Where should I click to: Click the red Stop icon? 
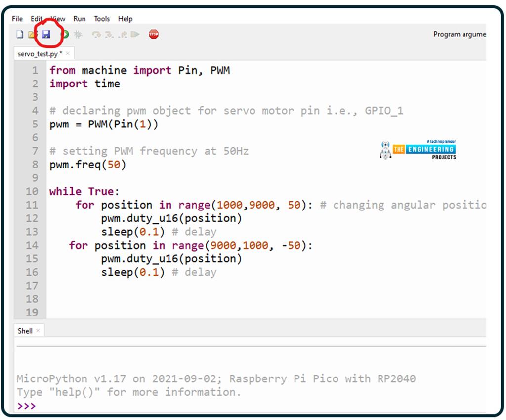154,34
